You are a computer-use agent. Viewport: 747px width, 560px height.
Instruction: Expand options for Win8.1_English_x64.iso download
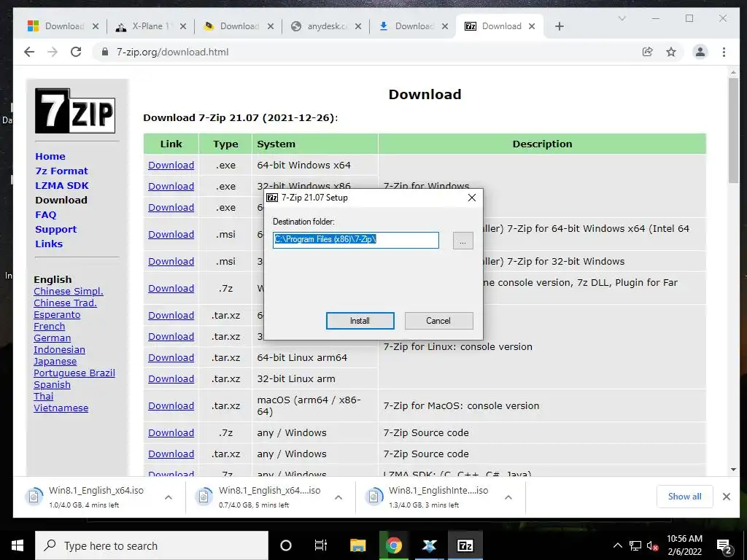[x=169, y=497]
